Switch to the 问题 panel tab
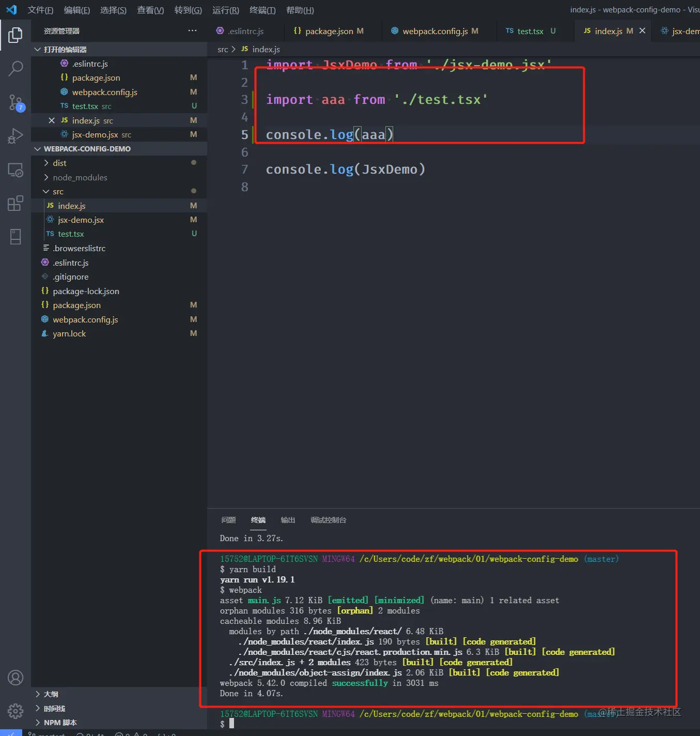The width and height of the screenshot is (700, 736). (x=228, y=520)
